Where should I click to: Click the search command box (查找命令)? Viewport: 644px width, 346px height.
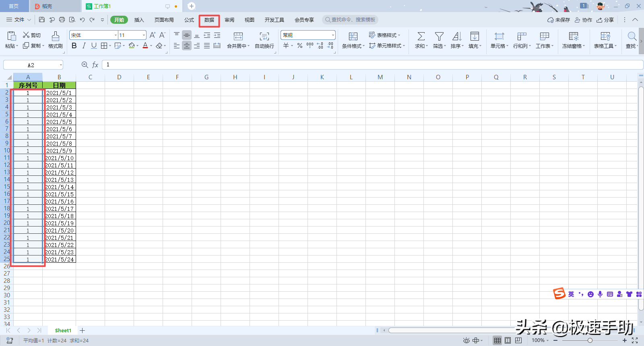pyautogui.click(x=350, y=20)
